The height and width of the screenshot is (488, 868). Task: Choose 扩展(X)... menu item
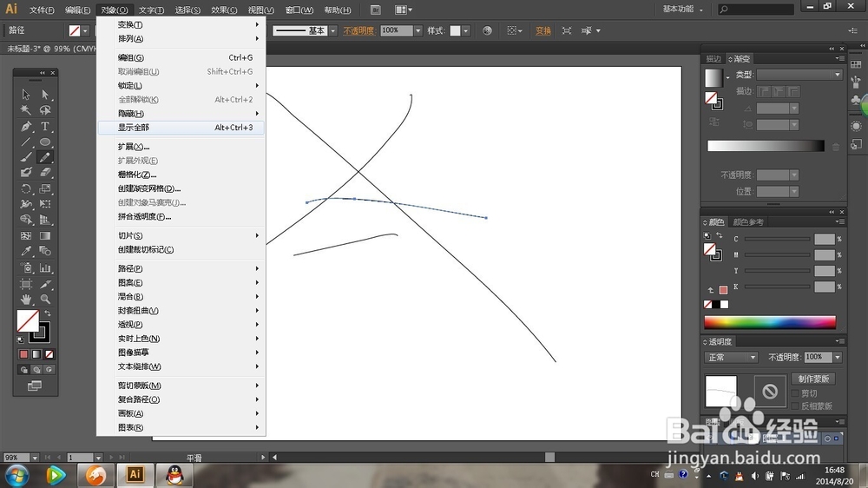181,147
